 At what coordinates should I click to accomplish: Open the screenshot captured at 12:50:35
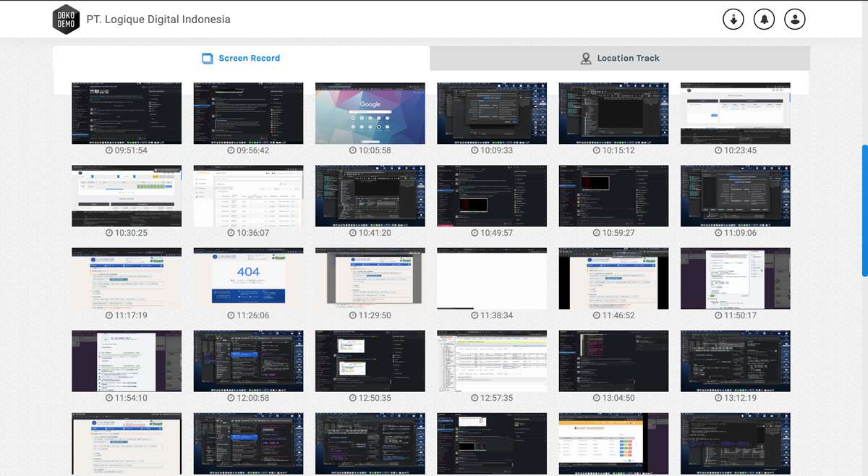click(370, 360)
